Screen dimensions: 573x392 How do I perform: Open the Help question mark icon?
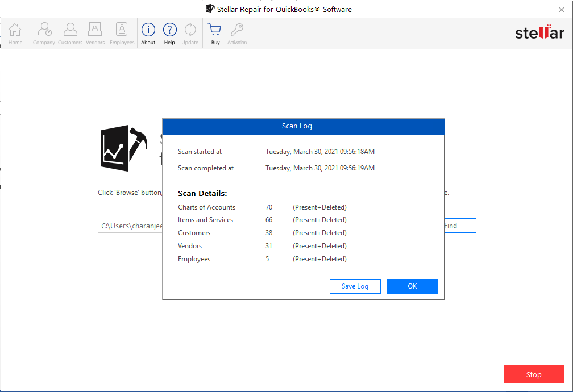coord(169,34)
